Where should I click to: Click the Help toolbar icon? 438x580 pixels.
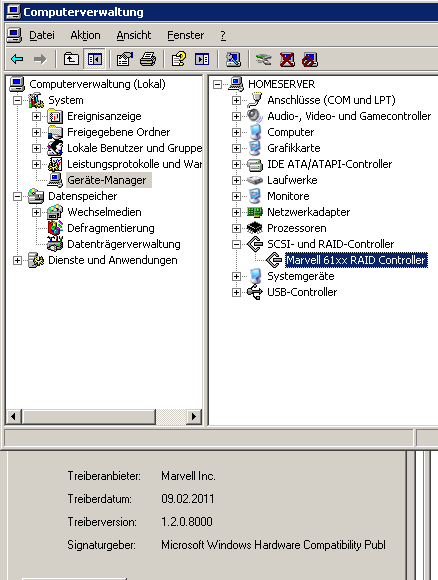[179, 59]
